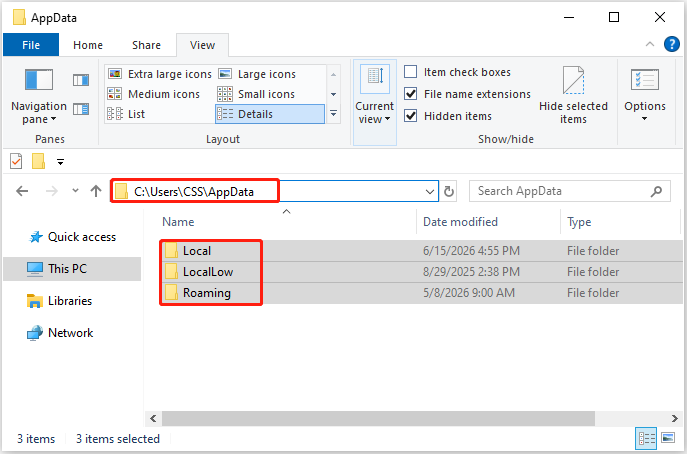Refresh the AppData folder

(x=449, y=192)
